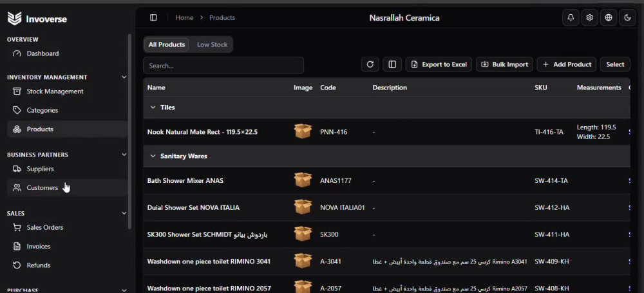Image resolution: width=644 pixels, height=293 pixels.
Task: Click the Sales Orders cart icon
Action: [17, 227]
